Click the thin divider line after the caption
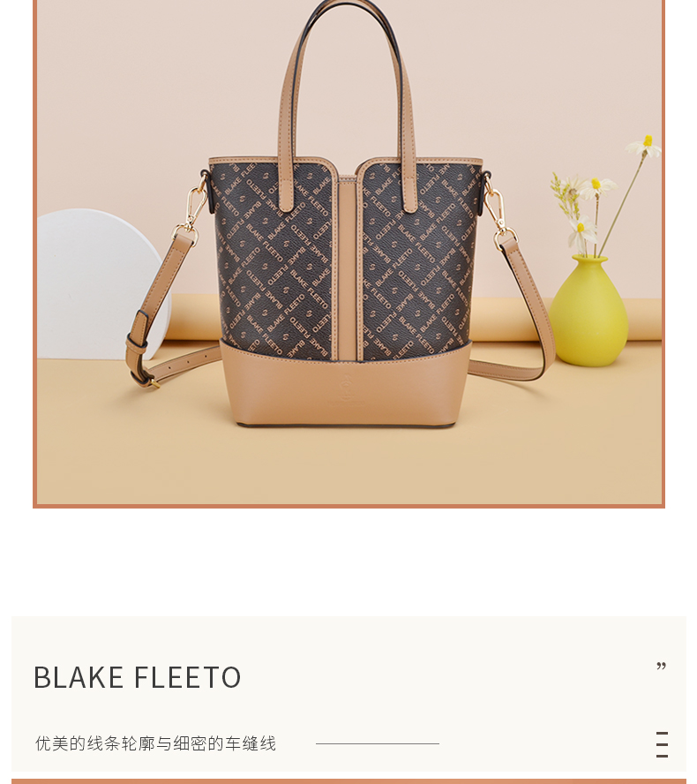The height and width of the screenshot is (784, 697). (378, 743)
